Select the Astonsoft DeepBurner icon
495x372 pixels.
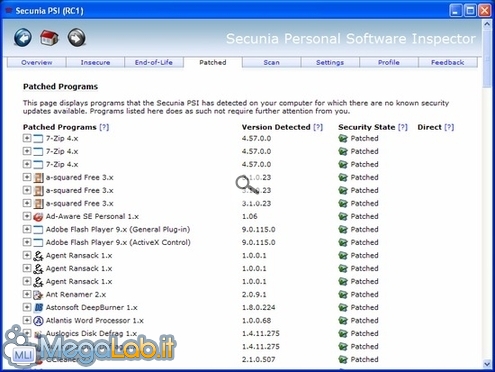38,308
